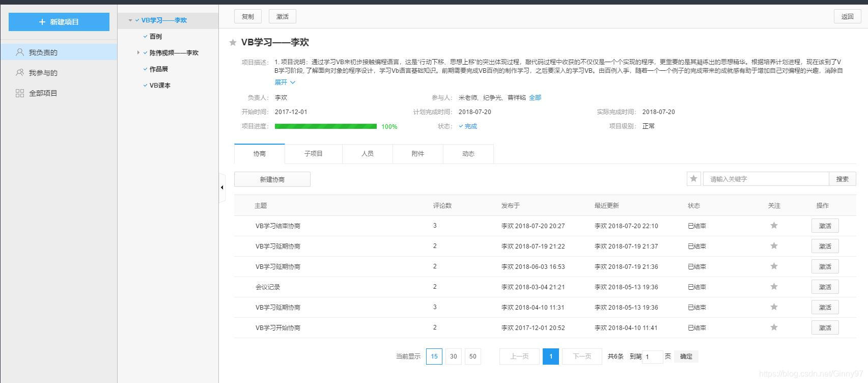
Task: Show 15 items per page
Action: click(x=434, y=357)
